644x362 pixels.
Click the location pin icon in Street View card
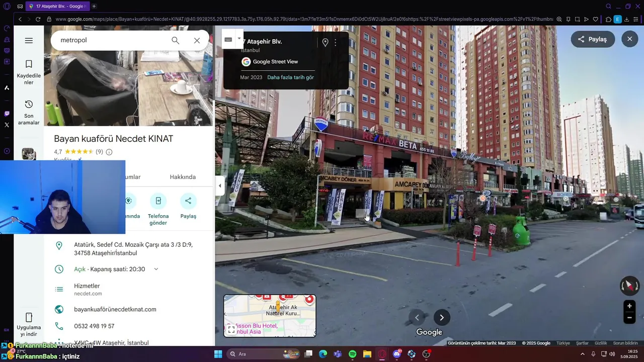point(325,43)
